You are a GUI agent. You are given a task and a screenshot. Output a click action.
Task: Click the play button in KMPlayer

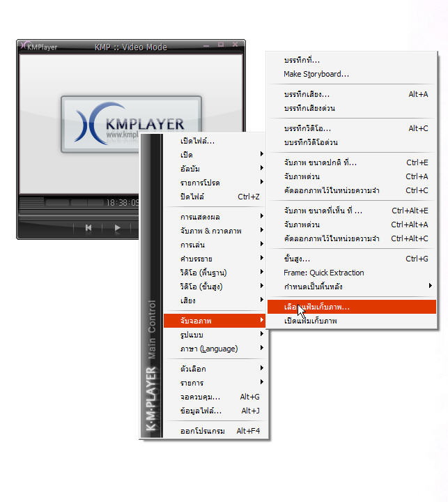coord(117,227)
